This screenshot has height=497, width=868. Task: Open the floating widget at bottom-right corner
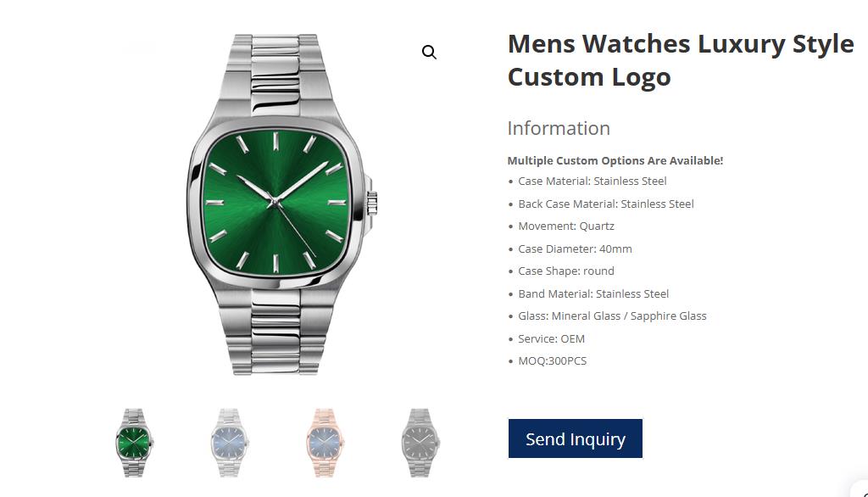click(861, 490)
